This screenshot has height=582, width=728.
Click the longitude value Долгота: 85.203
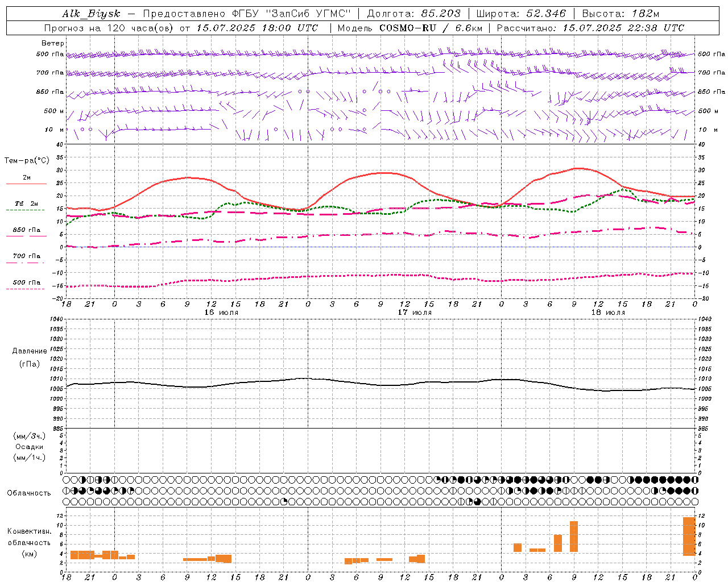[x=413, y=14]
